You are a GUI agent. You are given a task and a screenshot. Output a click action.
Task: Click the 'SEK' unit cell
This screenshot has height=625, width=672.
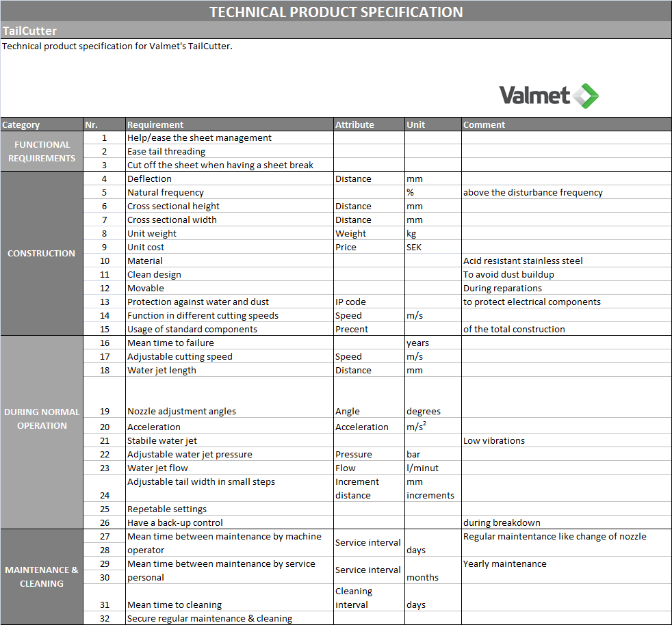coord(433,248)
